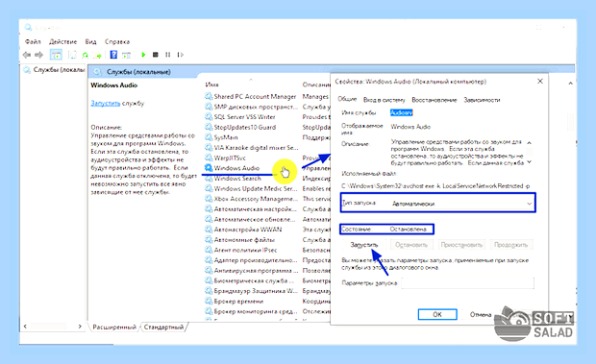Select the Расширенный view tab
Screen dimensions: 596x364
(114, 327)
